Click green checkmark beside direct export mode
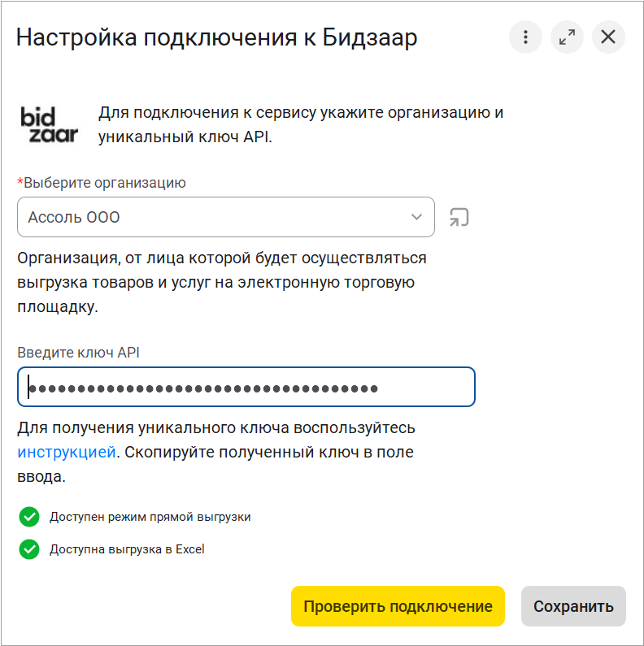 click(x=29, y=517)
